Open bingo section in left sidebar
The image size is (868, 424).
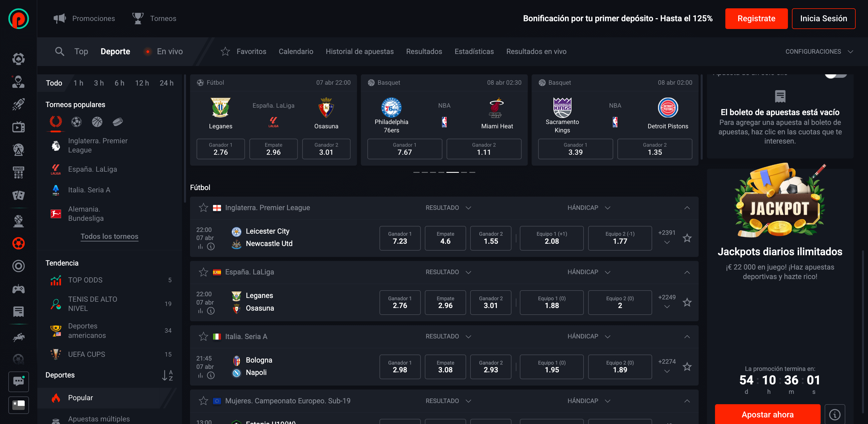[19, 172]
